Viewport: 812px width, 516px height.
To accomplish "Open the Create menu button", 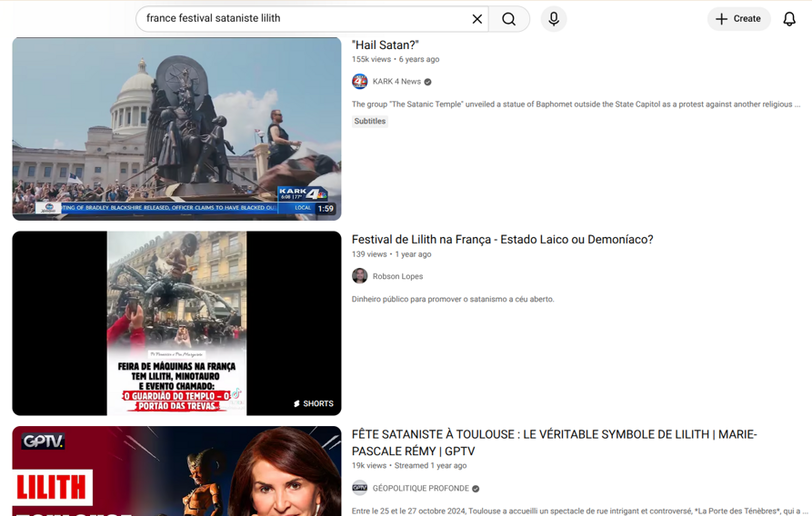I will click(x=738, y=19).
